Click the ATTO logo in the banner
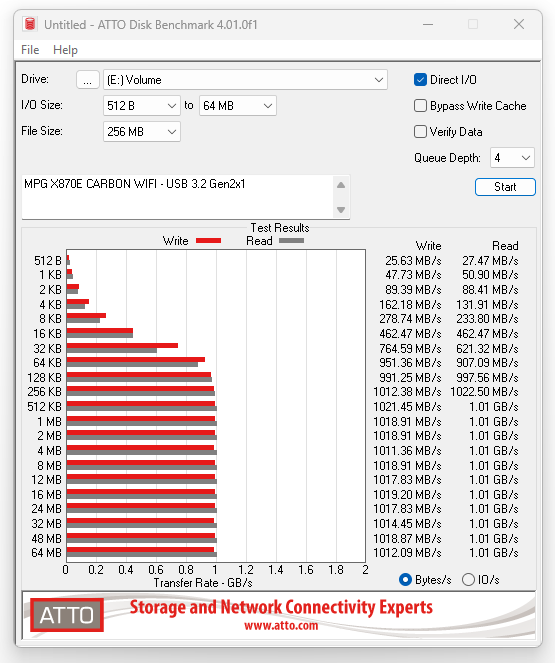This screenshot has width=555, height=663. coord(67,615)
